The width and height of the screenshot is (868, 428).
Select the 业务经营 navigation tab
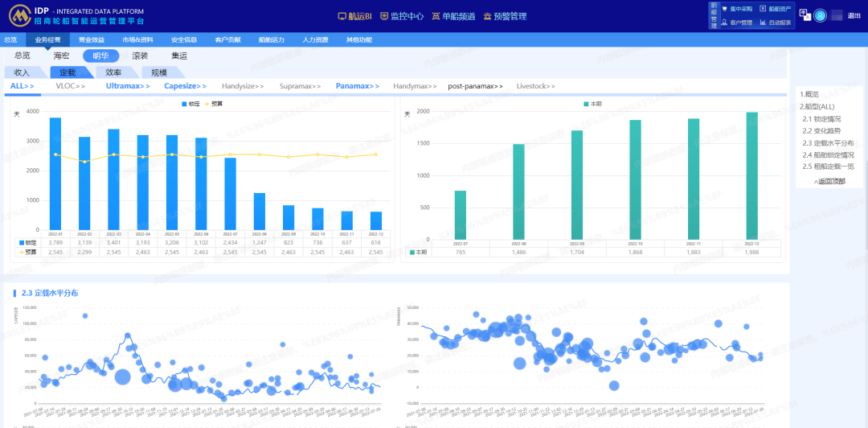(x=47, y=40)
